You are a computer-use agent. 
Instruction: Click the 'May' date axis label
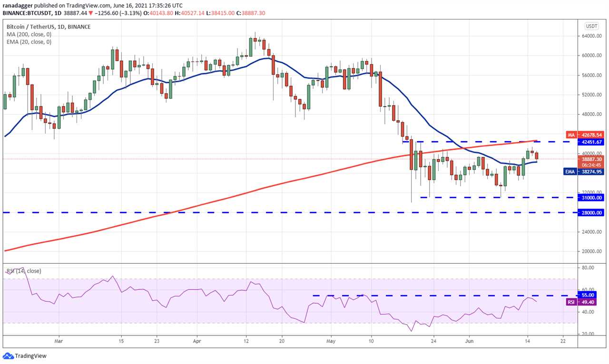point(332,341)
